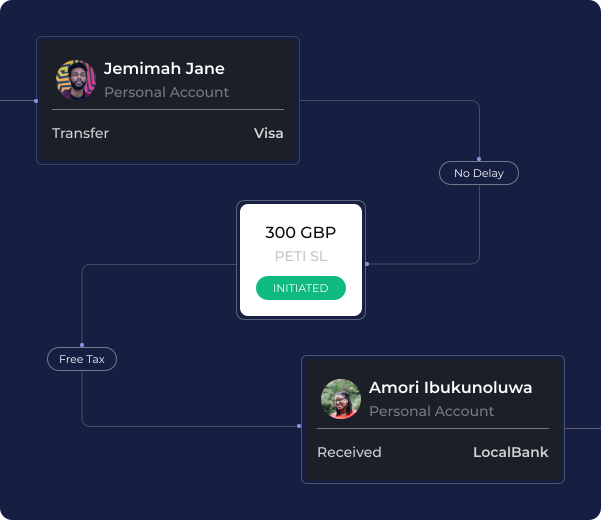Click the PETI SL text

[x=301, y=256]
